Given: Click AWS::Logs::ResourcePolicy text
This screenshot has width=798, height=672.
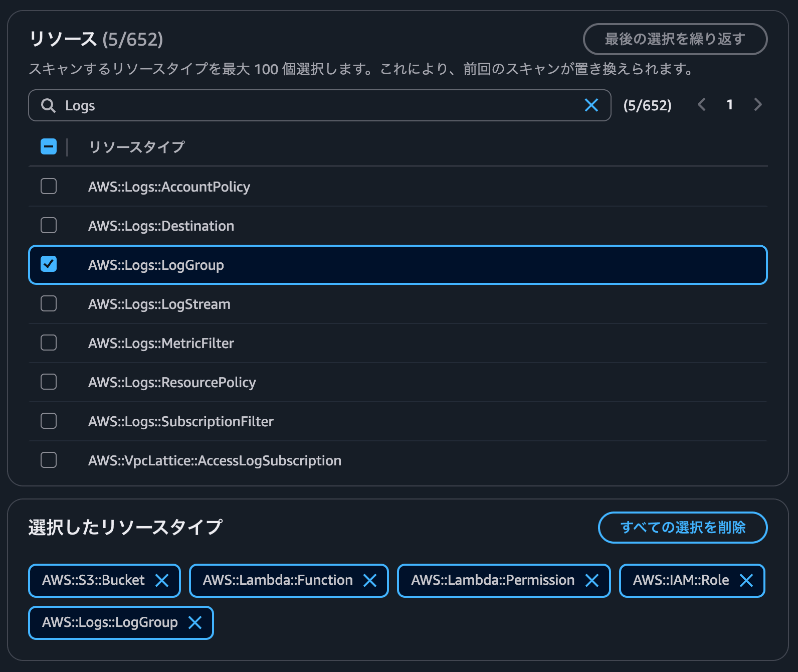Looking at the screenshot, I should (x=172, y=382).
